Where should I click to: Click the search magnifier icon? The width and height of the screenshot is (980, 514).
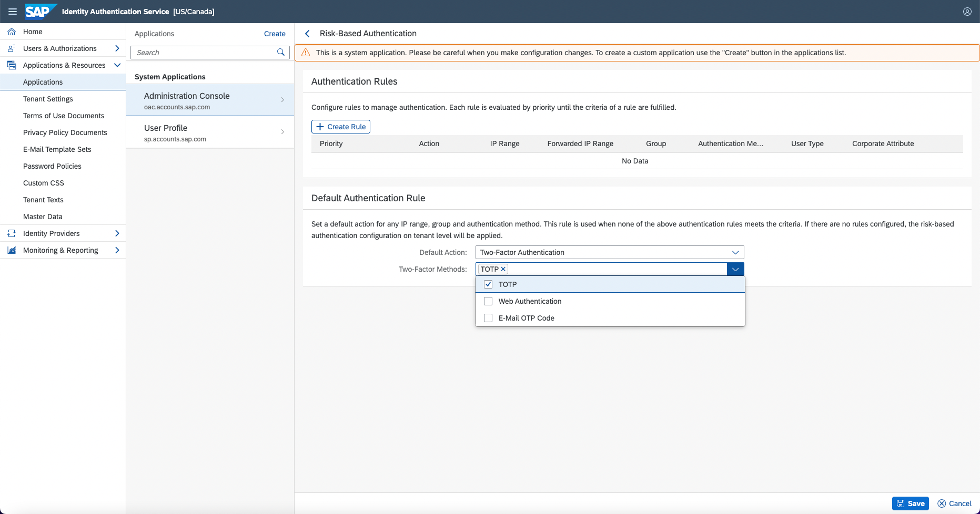point(281,52)
